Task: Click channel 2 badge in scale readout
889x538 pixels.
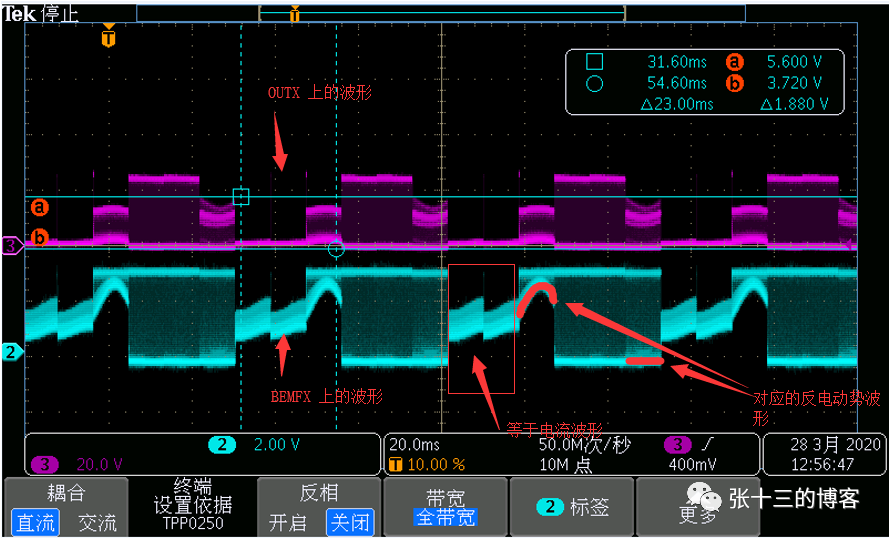Action: click(x=222, y=445)
